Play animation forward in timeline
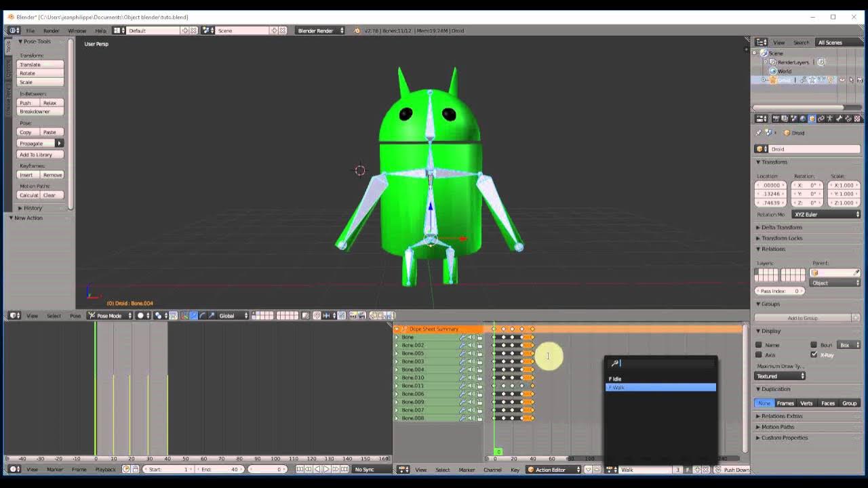The image size is (868, 488). click(326, 469)
